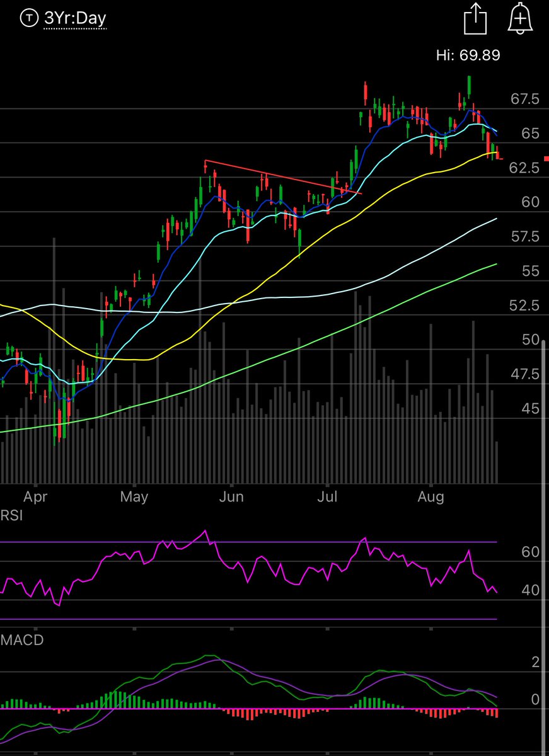Select the Jun date axis label
549x756 pixels.
click(231, 497)
